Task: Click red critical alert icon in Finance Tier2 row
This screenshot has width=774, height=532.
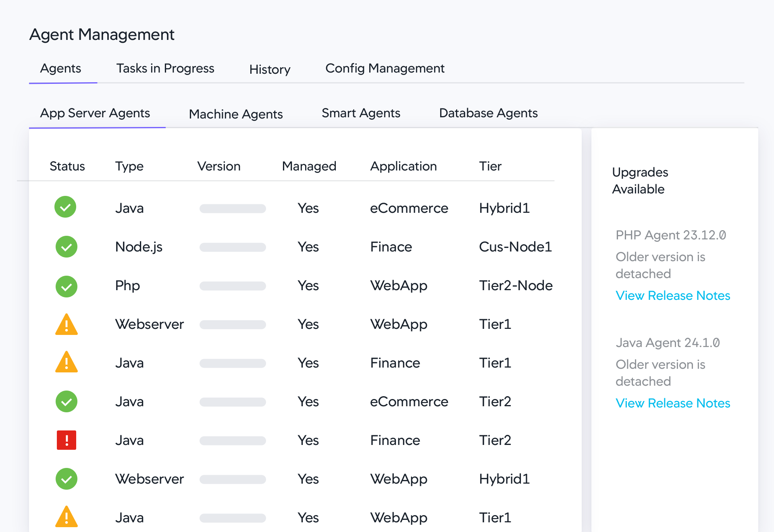Action: click(67, 440)
